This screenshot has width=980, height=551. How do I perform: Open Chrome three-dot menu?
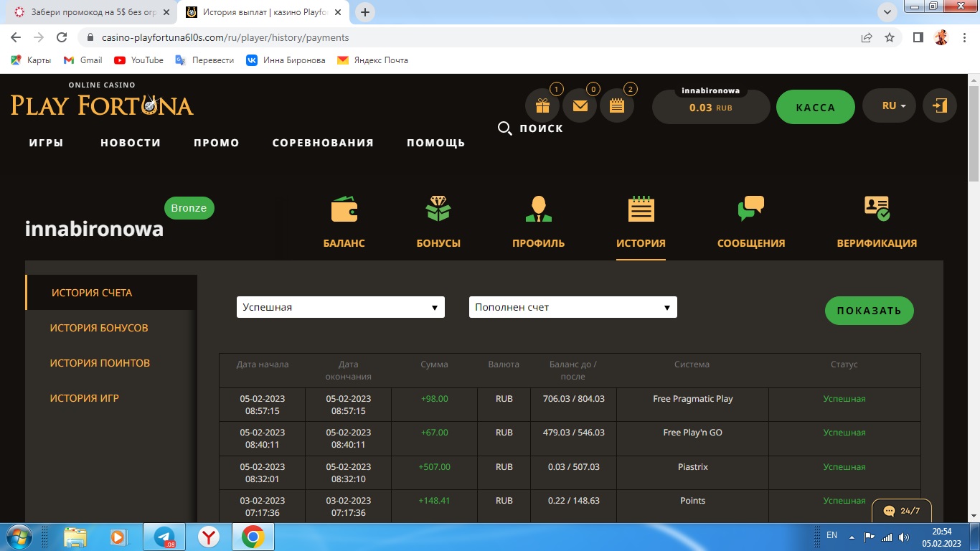point(963,37)
